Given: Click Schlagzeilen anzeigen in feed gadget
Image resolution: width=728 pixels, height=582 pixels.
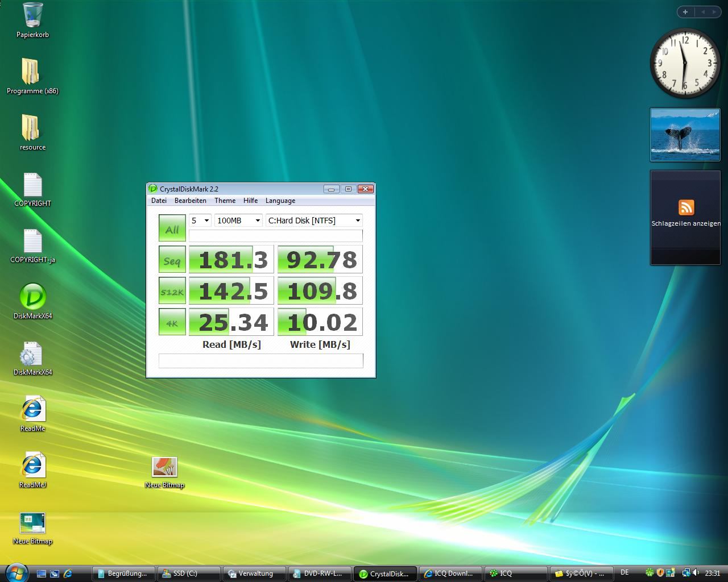Looking at the screenshot, I should tap(686, 223).
